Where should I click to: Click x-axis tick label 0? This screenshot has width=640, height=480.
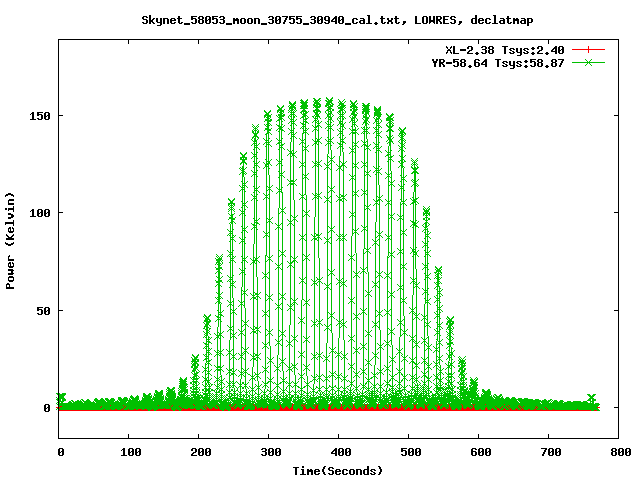tap(61, 452)
